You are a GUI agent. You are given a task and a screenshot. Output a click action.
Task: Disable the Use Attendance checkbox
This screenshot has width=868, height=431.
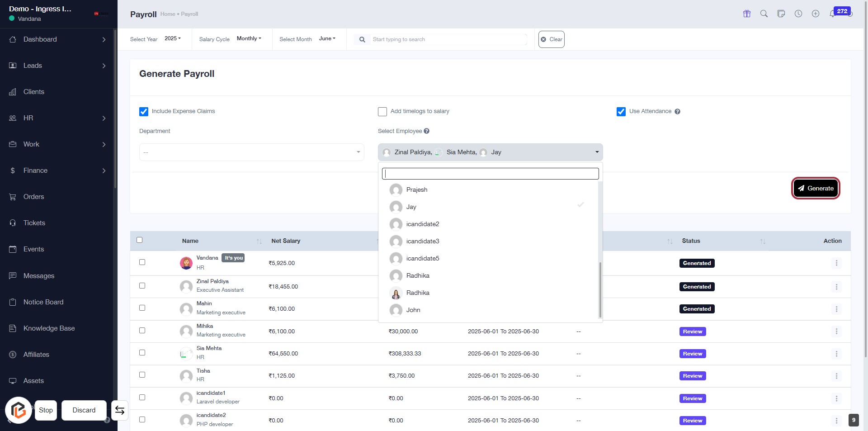(621, 112)
